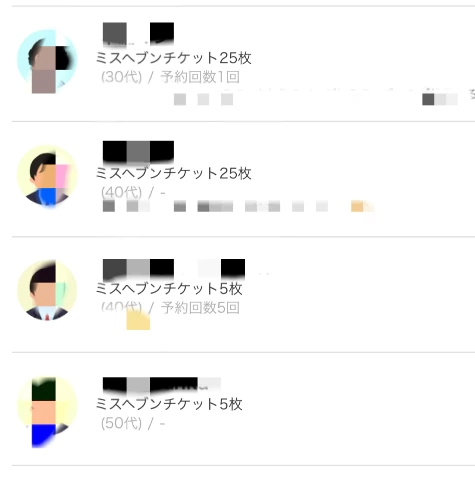
Task: Open the first user's light-blue avatar
Action: 47,61
